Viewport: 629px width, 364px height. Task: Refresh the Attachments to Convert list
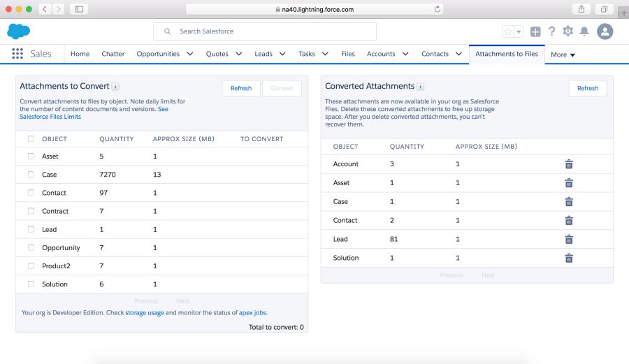[x=241, y=88]
